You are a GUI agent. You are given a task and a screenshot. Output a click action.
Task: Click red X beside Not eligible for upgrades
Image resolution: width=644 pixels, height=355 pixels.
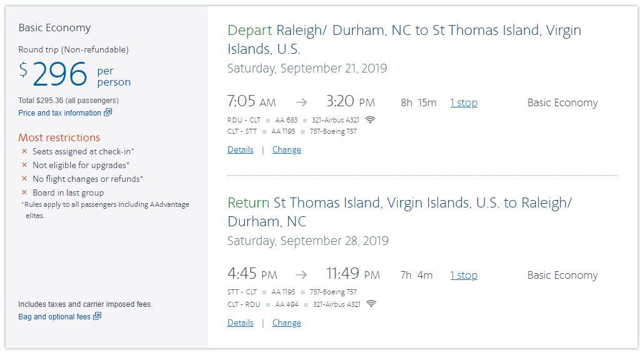click(x=24, y=165)
